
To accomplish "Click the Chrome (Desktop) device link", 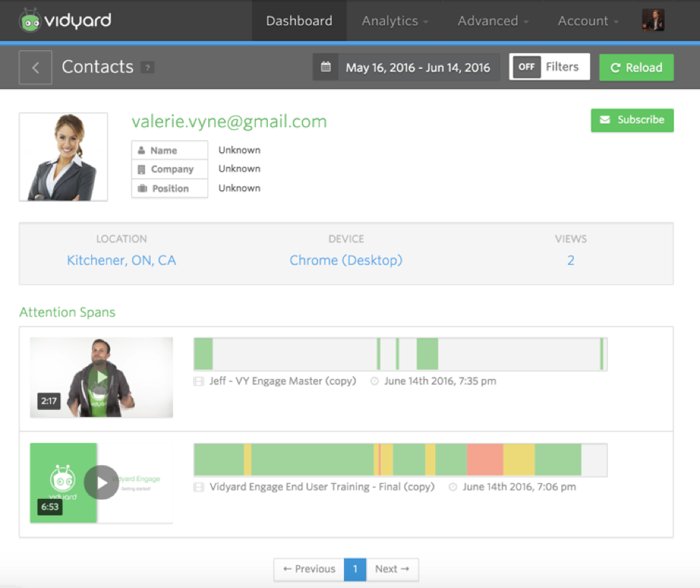I will 346,261.
